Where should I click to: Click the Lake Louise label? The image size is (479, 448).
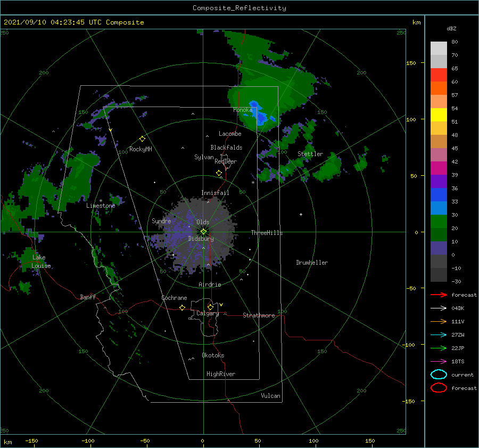(x=41, y=262)
